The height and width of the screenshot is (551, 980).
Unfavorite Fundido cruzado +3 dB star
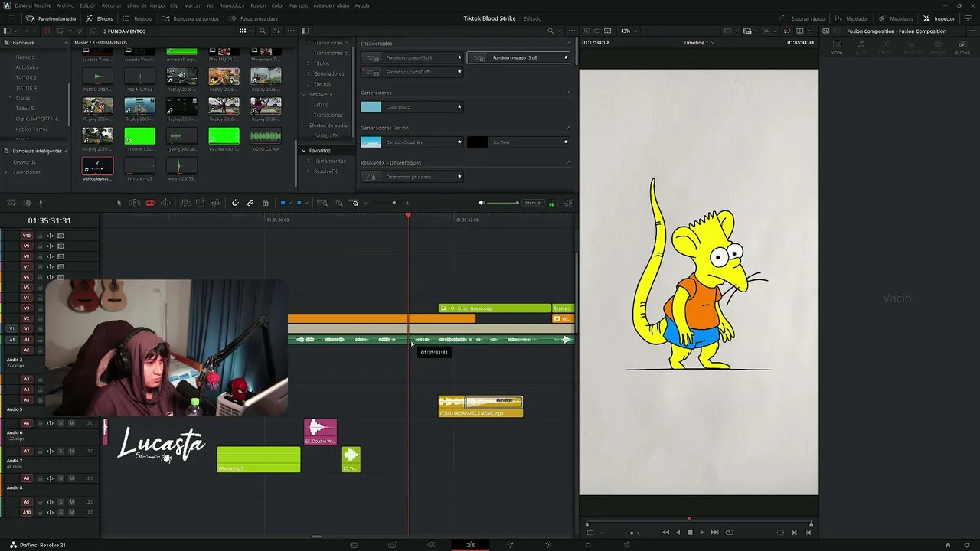pos(459,57)
